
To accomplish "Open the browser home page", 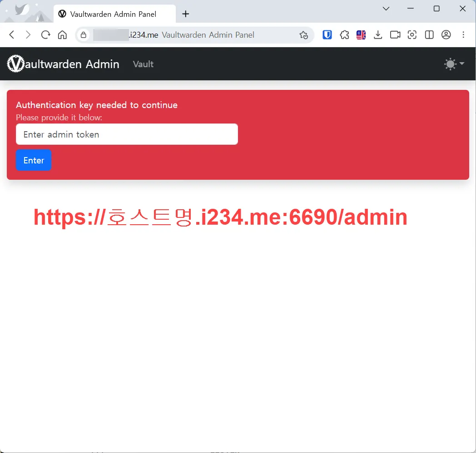I will click(62, 35).
